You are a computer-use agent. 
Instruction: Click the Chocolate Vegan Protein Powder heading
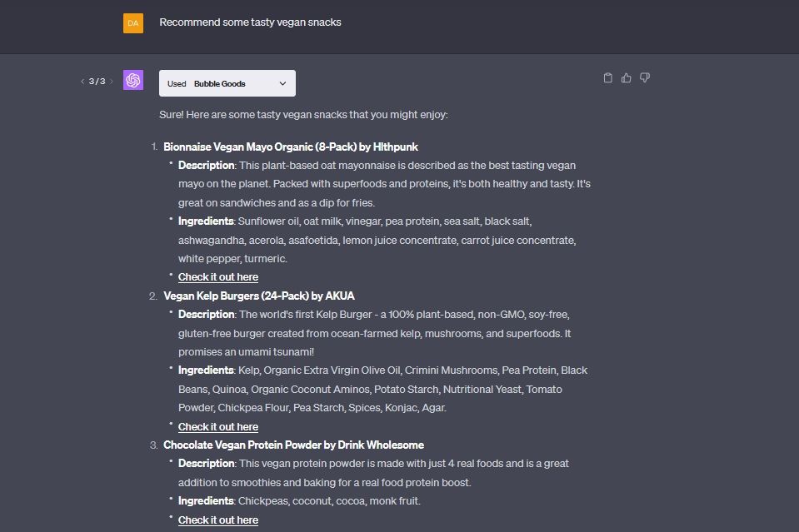point(293,445)
